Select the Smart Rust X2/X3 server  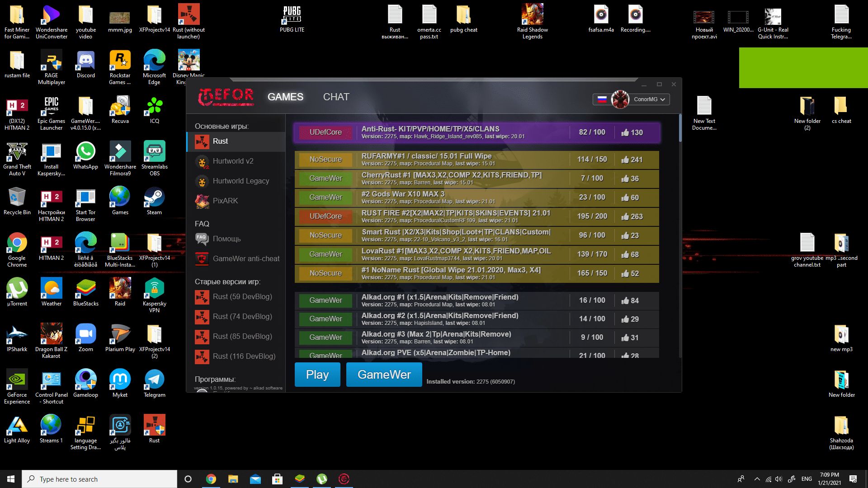click(x=477, y=235)
